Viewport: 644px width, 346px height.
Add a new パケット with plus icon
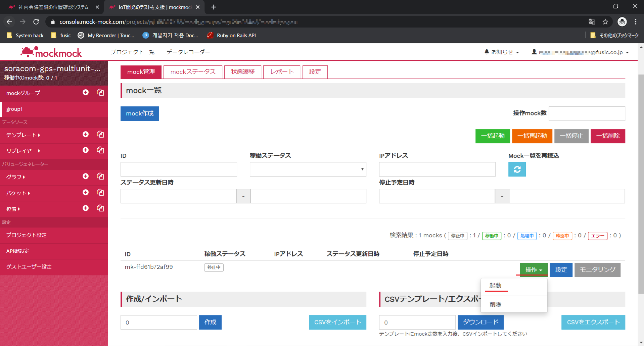click(86, 192)
